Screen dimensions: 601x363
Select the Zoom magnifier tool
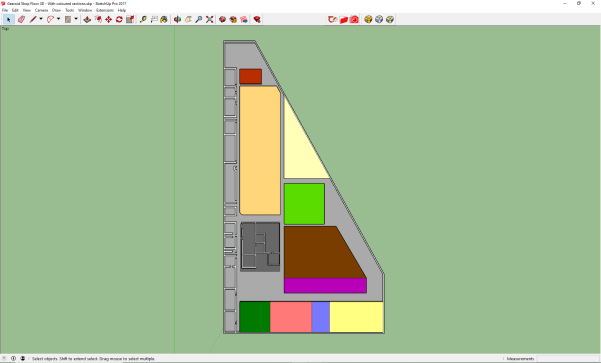199,20
